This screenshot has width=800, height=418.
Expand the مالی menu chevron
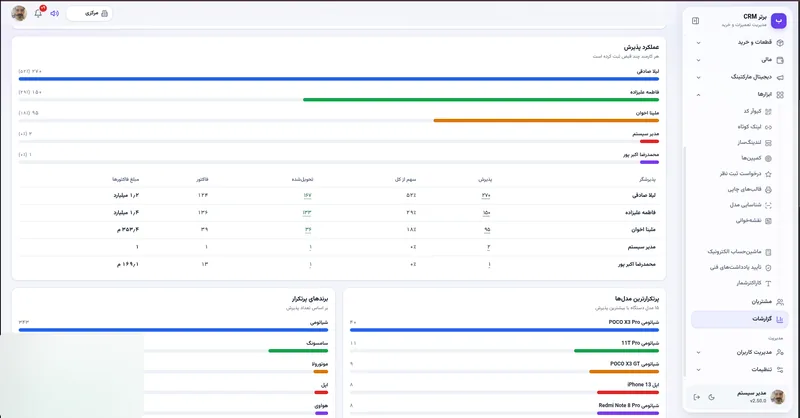(x=698, y=60)
